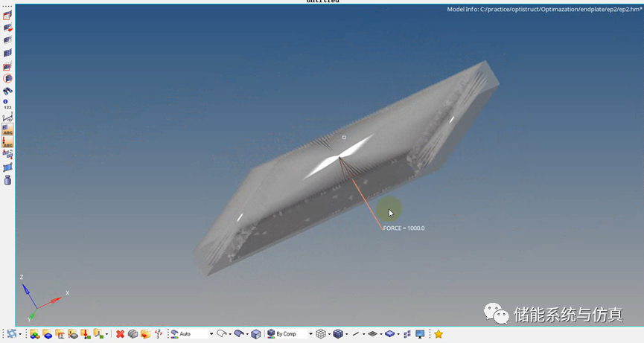Click the blue arrows view icon at bottom-left

click(x=12, y=334)
